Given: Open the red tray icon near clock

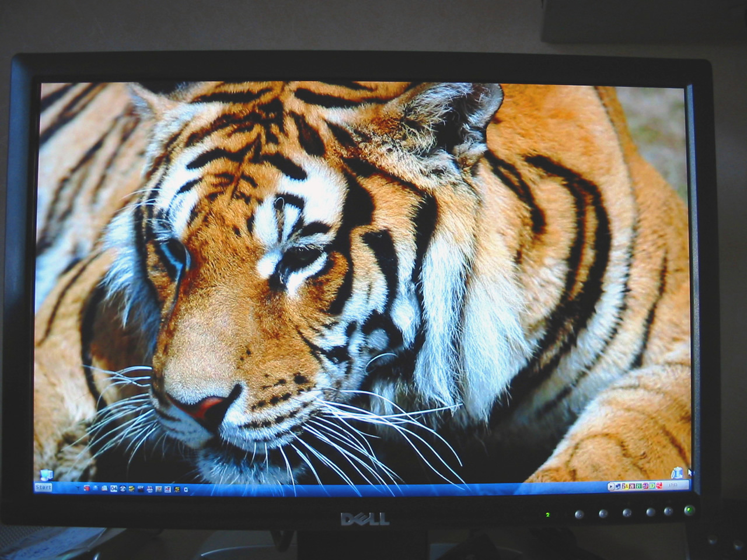Looking at the screenshot, I should [659, 485].
